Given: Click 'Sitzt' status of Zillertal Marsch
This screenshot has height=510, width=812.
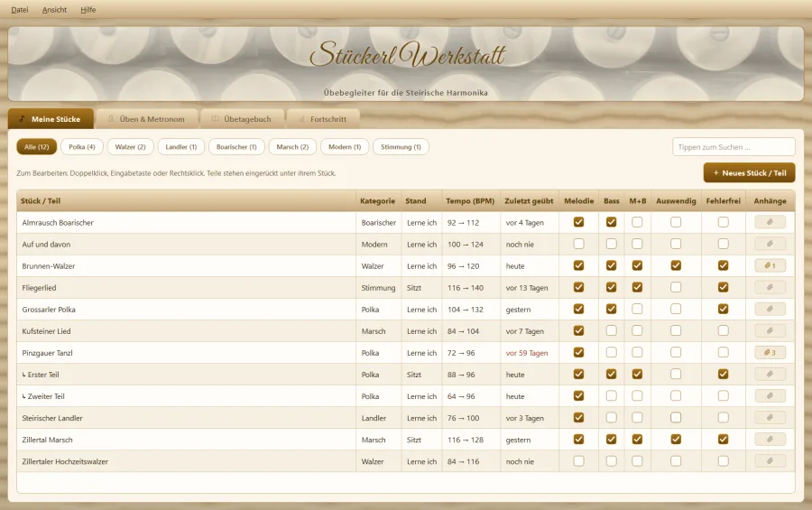Looking at the screenshot, I should point(414,440).
